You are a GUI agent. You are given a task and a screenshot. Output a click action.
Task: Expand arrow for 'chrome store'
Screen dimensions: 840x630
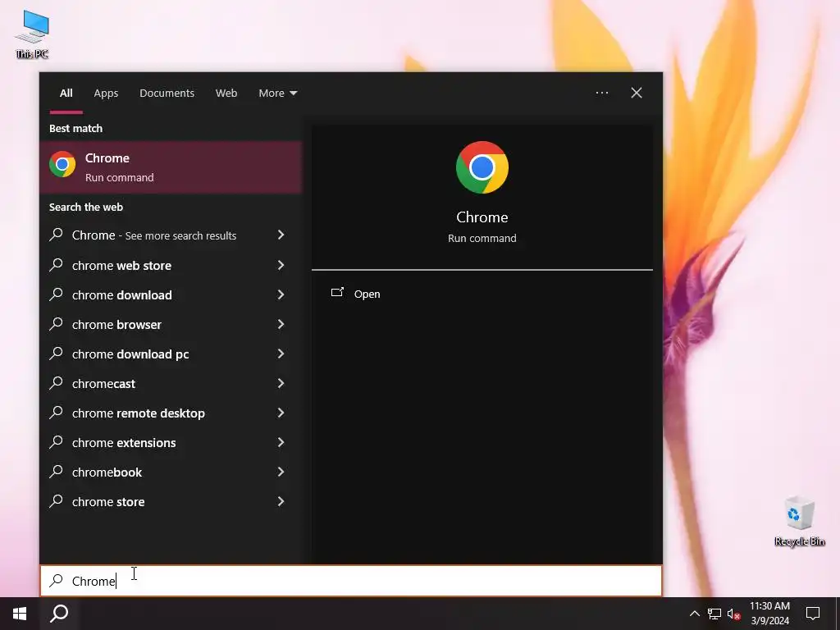[x=281, y=501]
